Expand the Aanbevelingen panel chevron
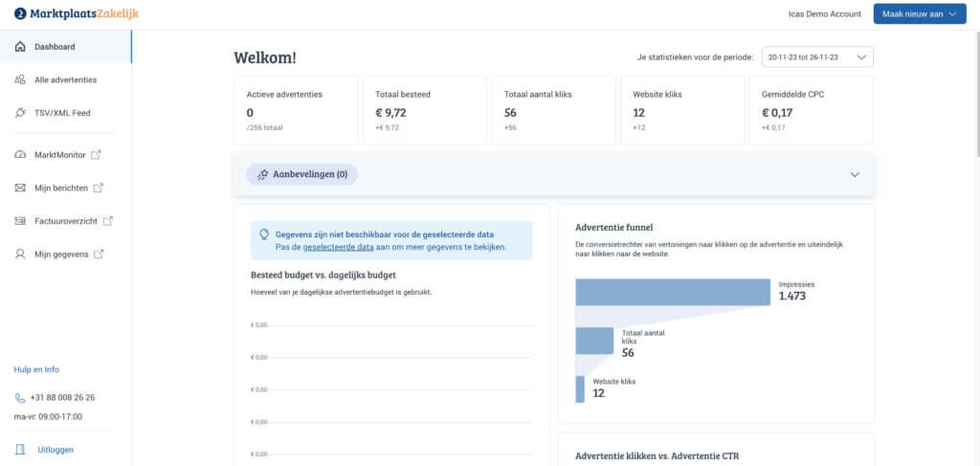The height and width of the screenshot is (466, 980). point(855,175)
